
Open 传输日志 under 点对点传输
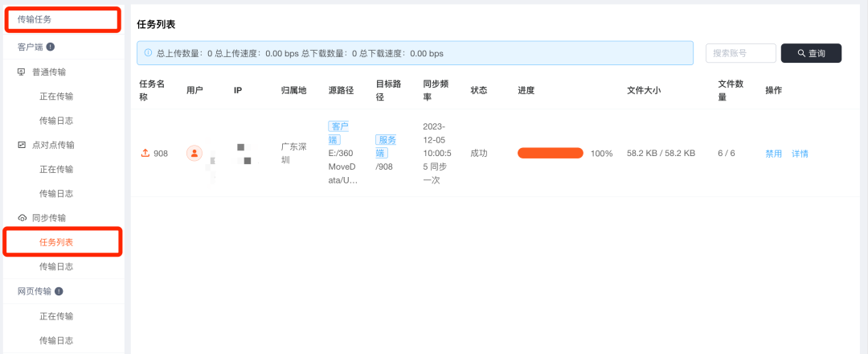coord(56,194)
